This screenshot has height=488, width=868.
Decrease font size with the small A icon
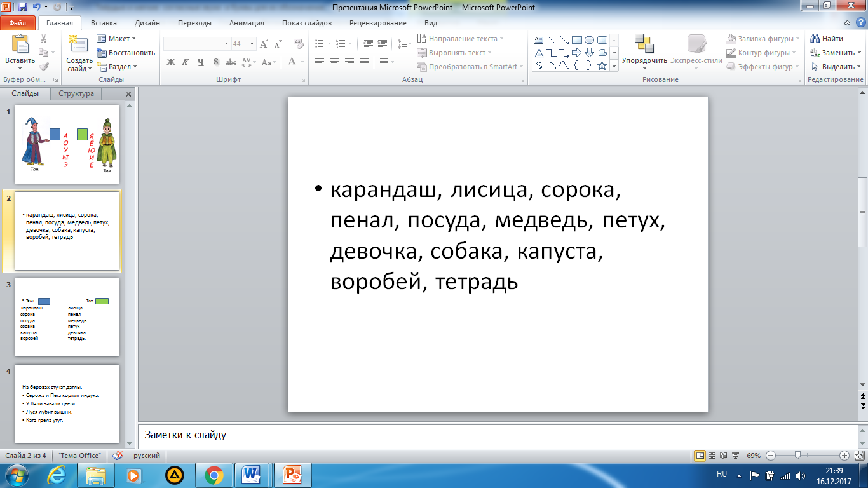pyautogui.click(x=280, y=44)
